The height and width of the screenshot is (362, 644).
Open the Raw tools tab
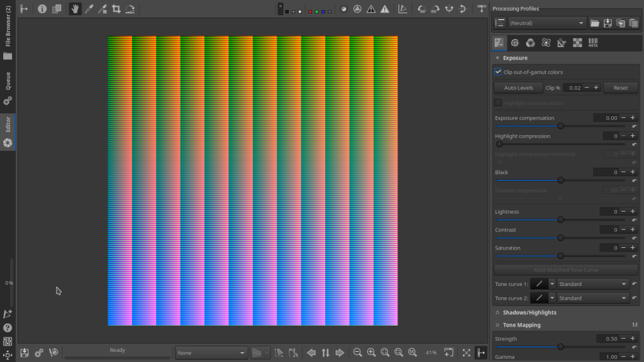(x=577, y=43)
